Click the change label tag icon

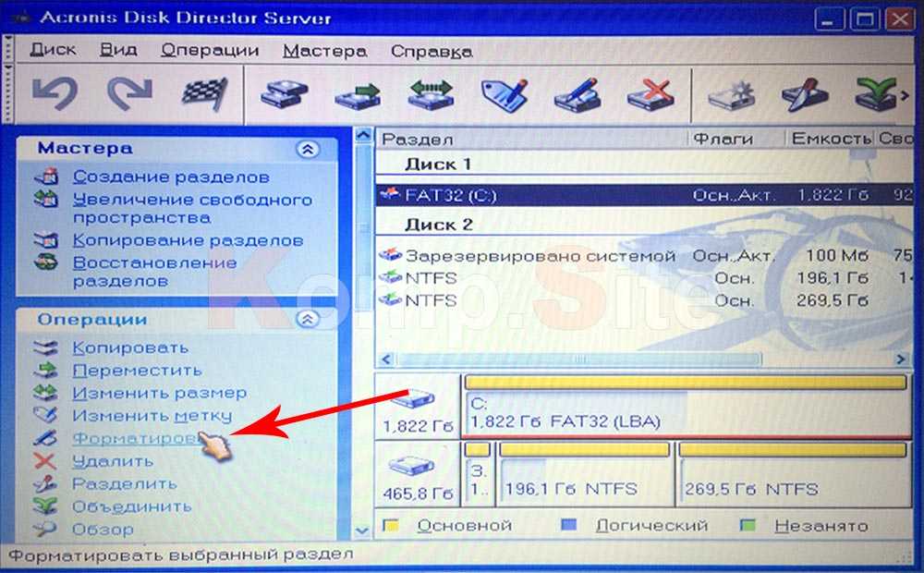click(x=505, y=94)
